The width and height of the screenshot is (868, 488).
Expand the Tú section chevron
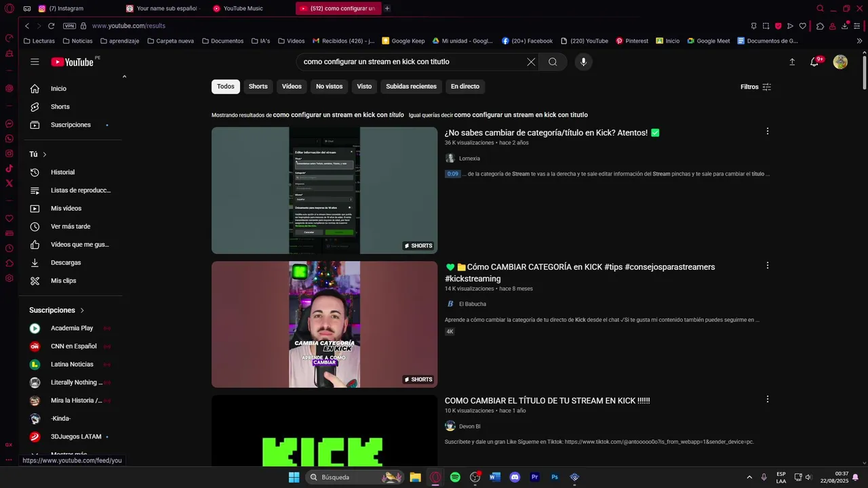[45, 155]
